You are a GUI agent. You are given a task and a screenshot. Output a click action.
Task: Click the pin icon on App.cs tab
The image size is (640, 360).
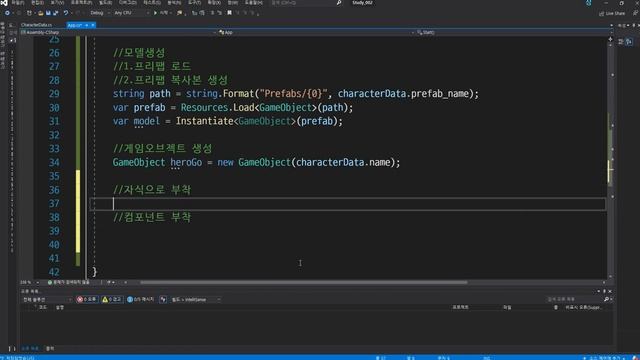pos(87,25)
